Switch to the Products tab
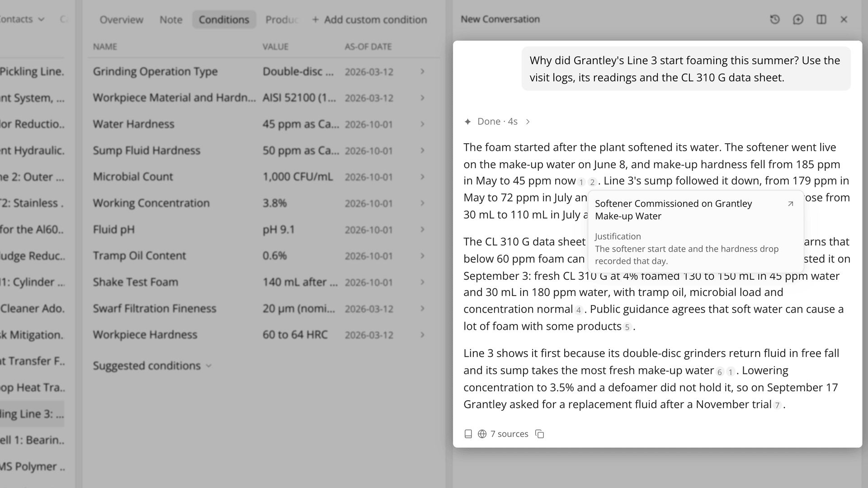 [282, 19]
